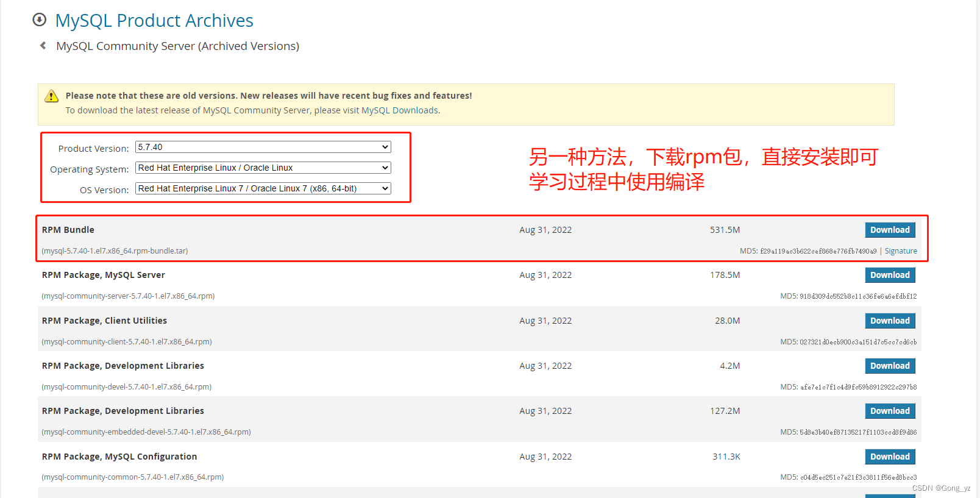Click the OS Version label

pos(104,190)
